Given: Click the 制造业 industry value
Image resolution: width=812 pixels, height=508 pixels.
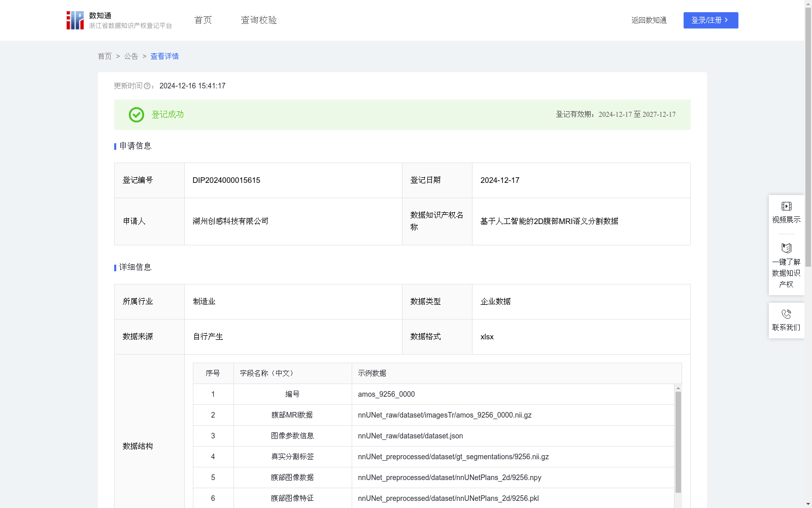Looking at the screenshot, I should 204,302.
